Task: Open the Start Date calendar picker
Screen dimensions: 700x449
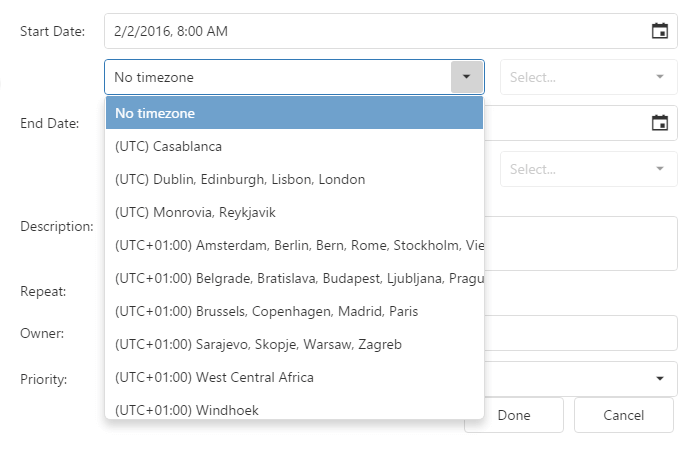Action: pyautogui.click(x=659, y=31)
